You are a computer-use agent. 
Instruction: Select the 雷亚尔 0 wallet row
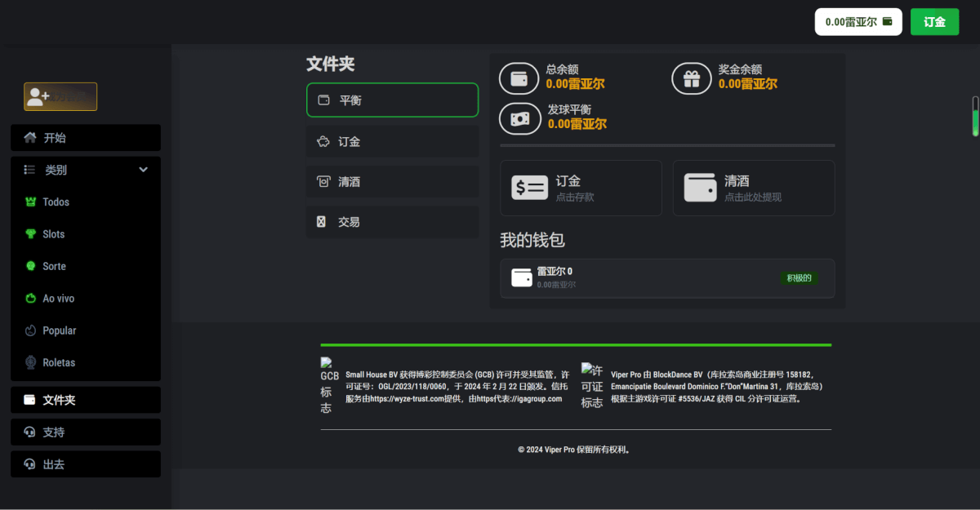(666, 278)
